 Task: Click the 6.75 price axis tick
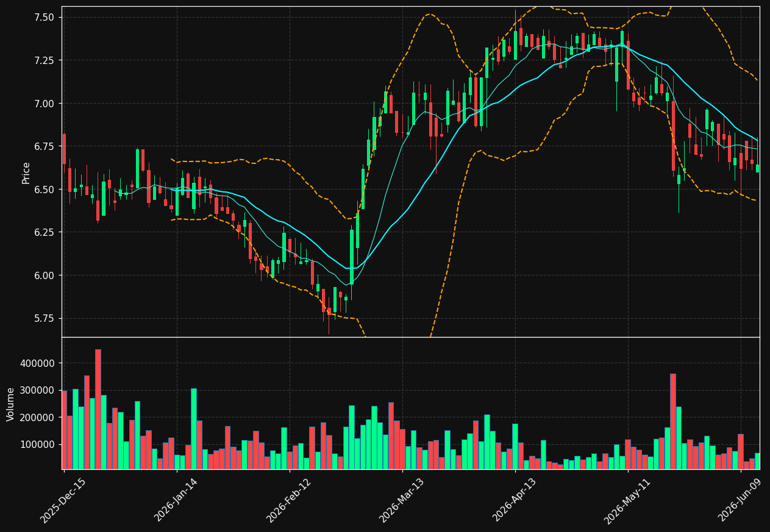point(45,146)
